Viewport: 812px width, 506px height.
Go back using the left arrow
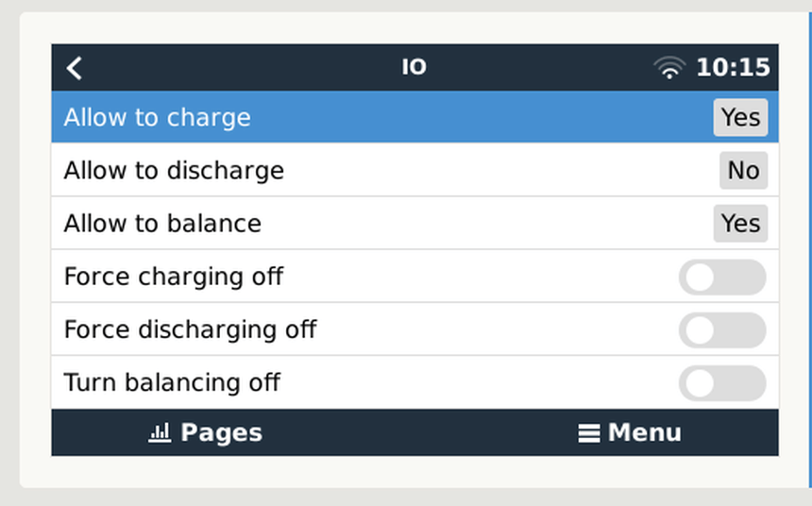tap(75, 68)
